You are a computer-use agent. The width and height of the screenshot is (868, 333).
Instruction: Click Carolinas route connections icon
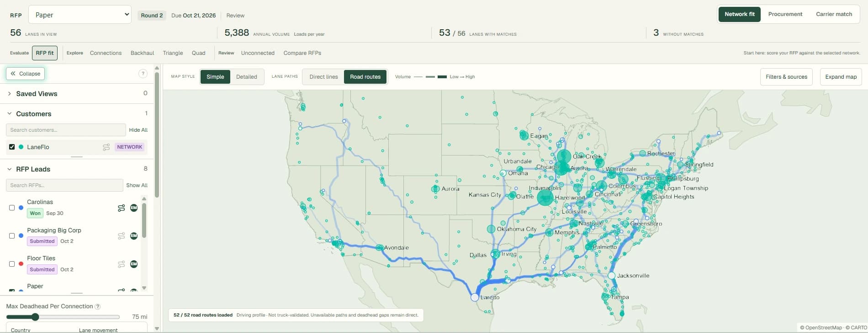tap(121, 208)
